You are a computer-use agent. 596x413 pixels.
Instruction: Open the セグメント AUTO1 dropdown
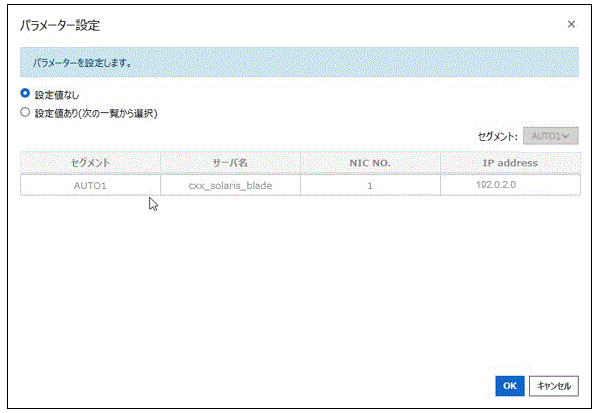click(550, 136)
